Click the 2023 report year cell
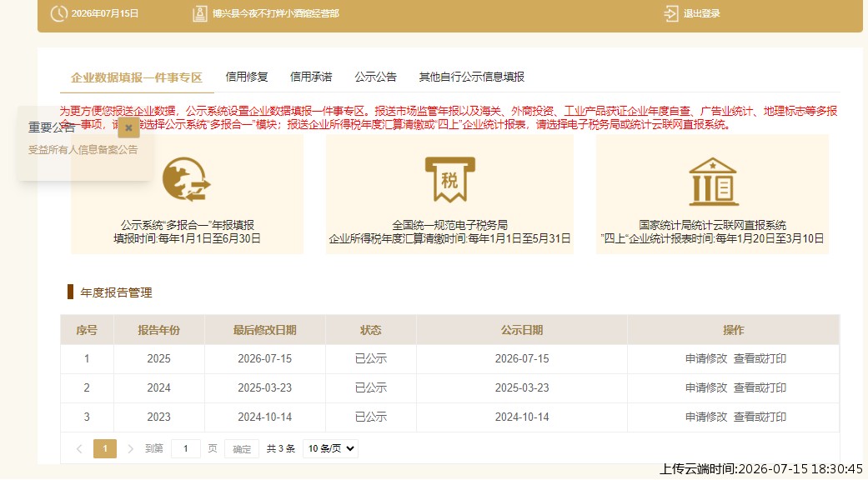 point(159,417)
